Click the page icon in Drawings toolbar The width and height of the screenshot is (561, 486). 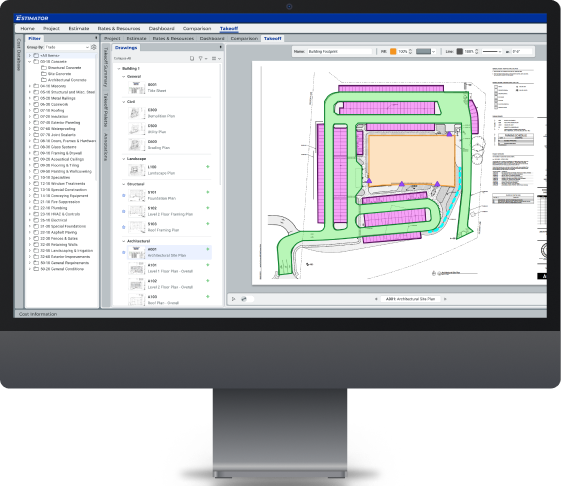[192, 58]
